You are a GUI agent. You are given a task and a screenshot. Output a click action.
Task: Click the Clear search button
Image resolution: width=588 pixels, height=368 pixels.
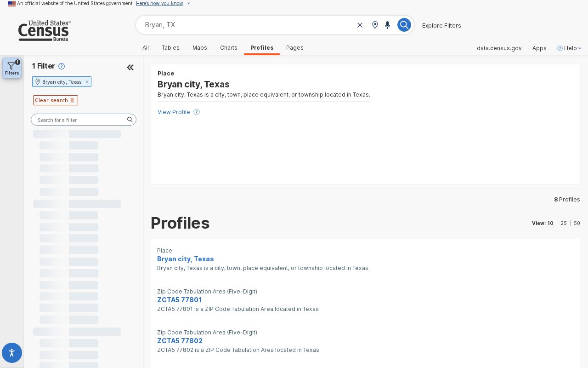pyautogui.click(x=56, y=100)
